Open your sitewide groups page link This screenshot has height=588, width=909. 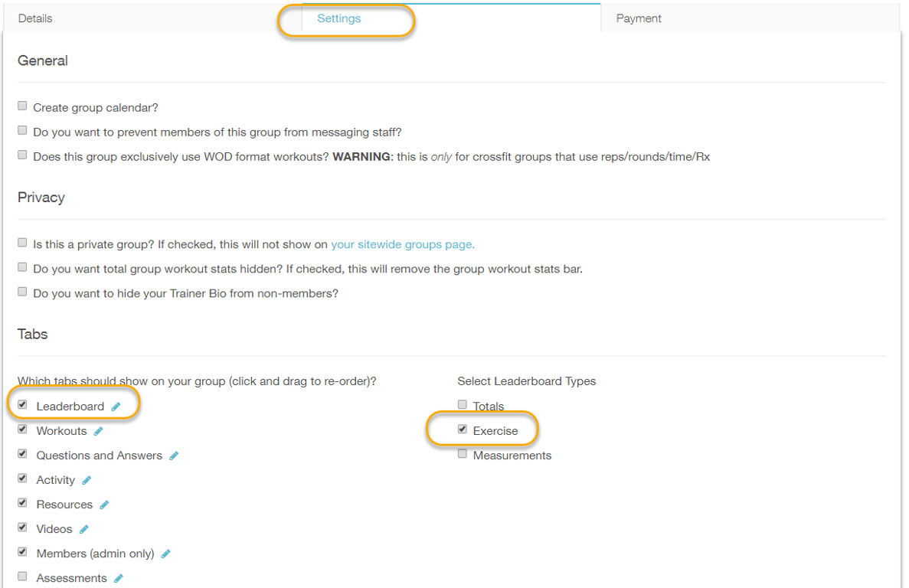pyautogui.click(x=403, y=245)
